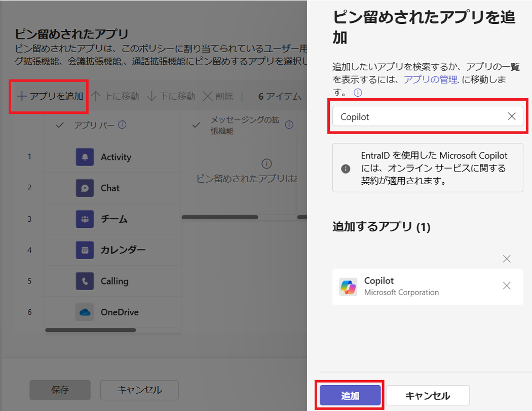This screenshot has width=532, height=411.
Task: Click the scrollbar below the OneDrive row
Action: click(x=91, y=330)
